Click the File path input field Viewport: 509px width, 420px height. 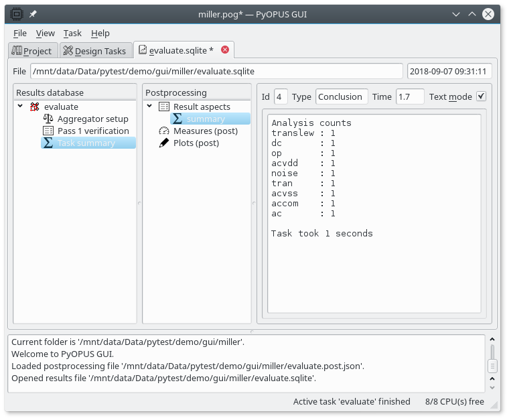point(216,71)
